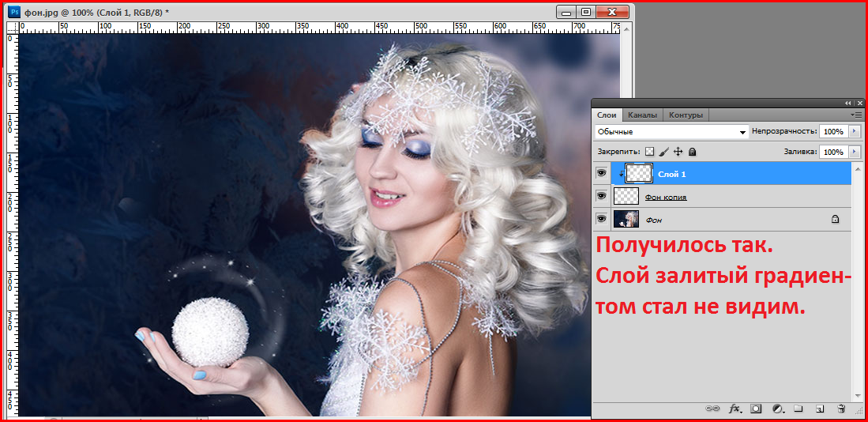Image resolution: width=868 pixels, height=422 pixels.
Task: Select the Слой 1 layer thumbnail
Action: pos(640,173)
